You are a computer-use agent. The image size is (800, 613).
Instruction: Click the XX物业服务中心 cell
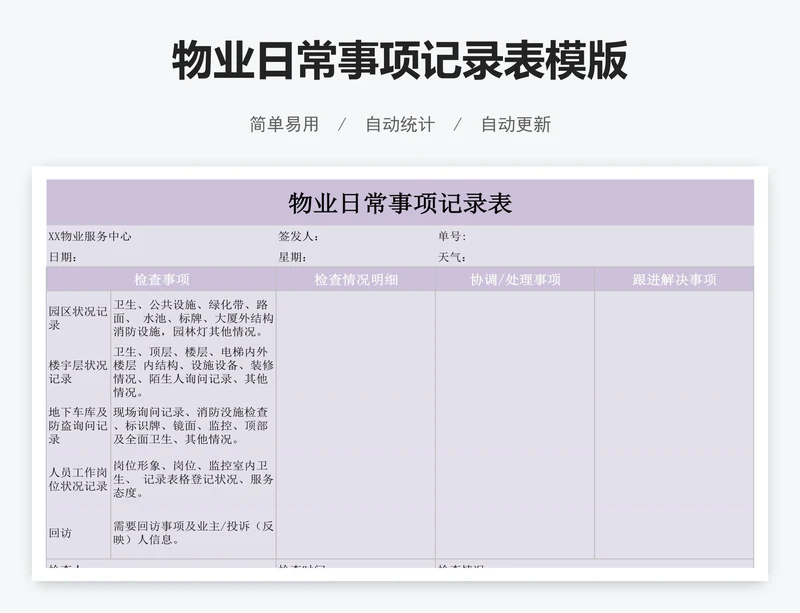(x=90, y=236)
